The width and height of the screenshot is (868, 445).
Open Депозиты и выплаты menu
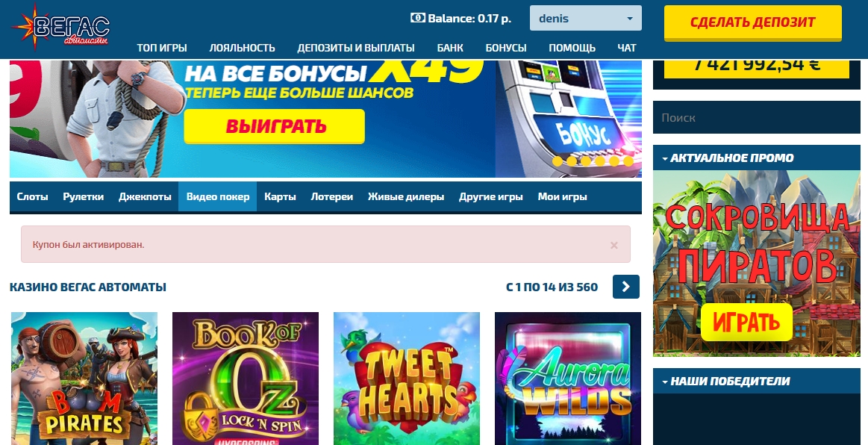356,48
